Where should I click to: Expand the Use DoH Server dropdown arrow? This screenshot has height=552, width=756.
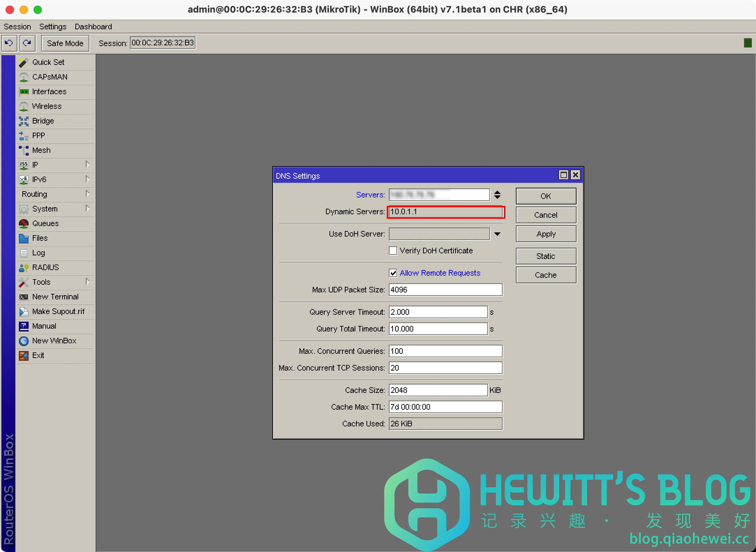pos(497,234)
